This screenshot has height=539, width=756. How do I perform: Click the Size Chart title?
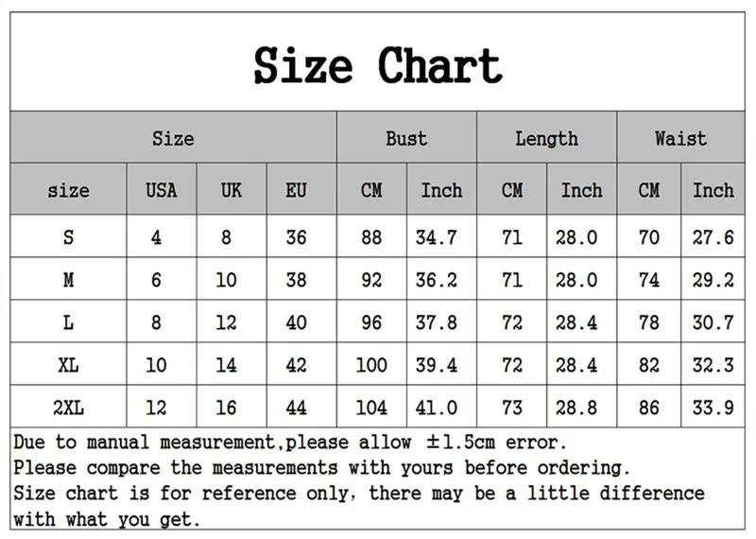(378, 66)
